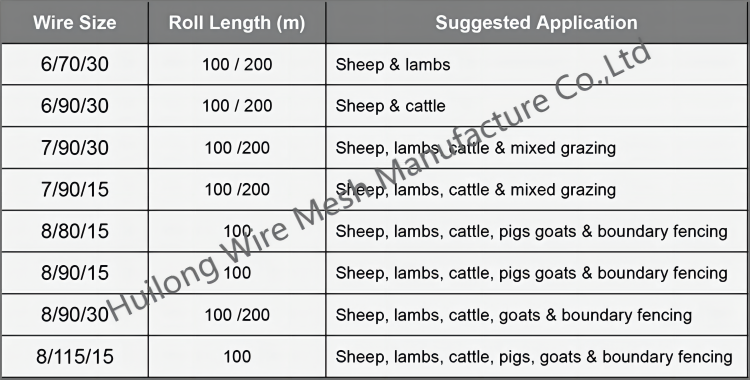Click roll length for the 8/115/15 row
750x380 pixels.
tap(237, 357)
